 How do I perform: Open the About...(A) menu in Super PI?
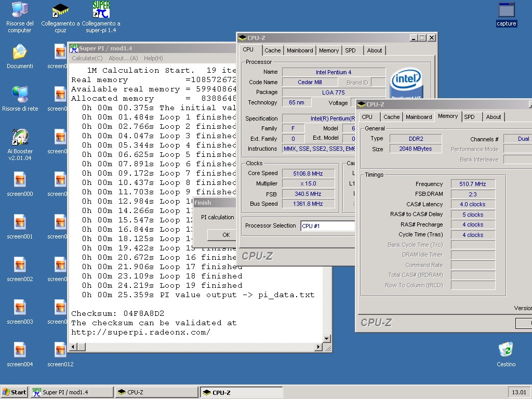pos(123,58)
